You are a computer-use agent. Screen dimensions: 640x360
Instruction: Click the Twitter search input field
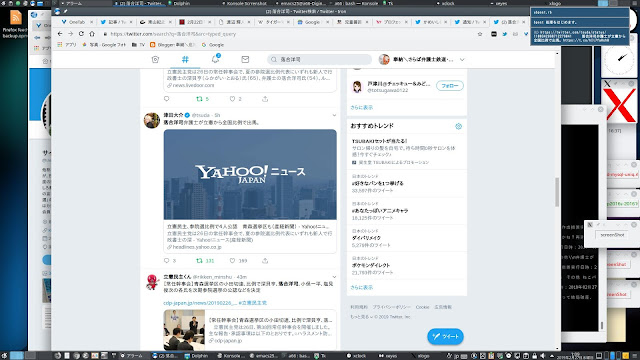(319, 60)
